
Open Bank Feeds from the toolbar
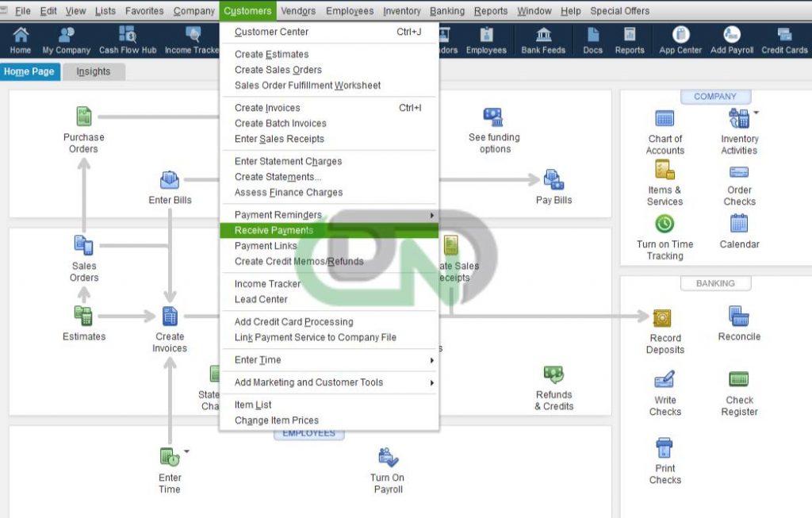point(543,40)
